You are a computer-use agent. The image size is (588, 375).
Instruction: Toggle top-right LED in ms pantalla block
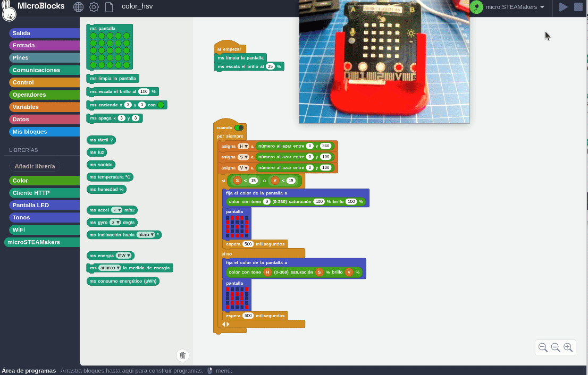(127, 36)
